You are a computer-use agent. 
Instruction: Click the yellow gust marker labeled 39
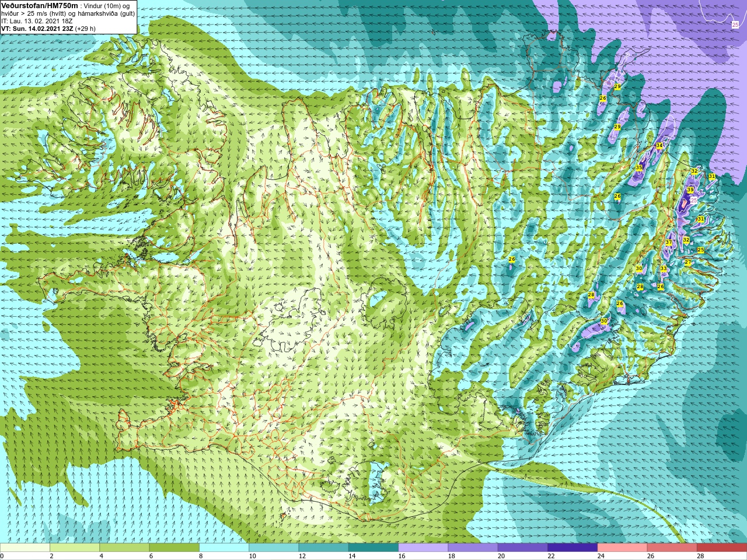click(x=690, y=190)
